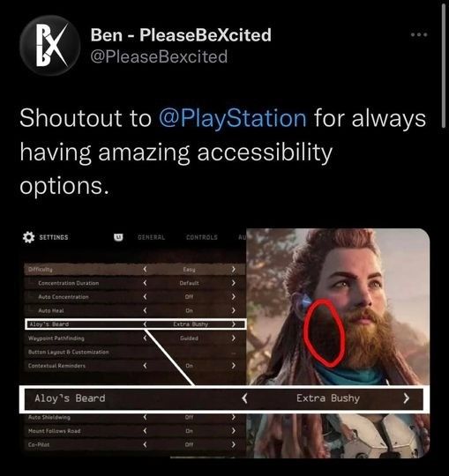Expand next Waypoint Pathfinding option arrow
Viewport: 449px width, 476px height.
[x=233, y=338]
